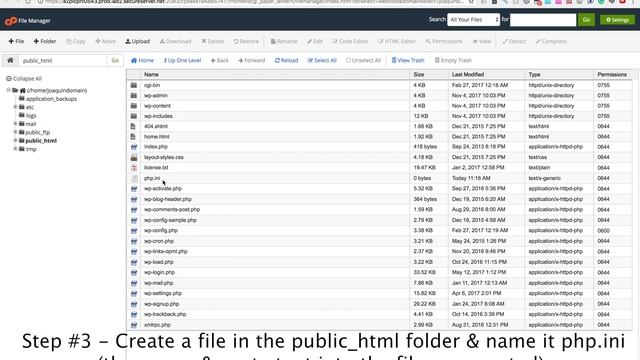640x360 pixels.
Task: Select logs folder in the tree
Action: (x=31, y=116)
